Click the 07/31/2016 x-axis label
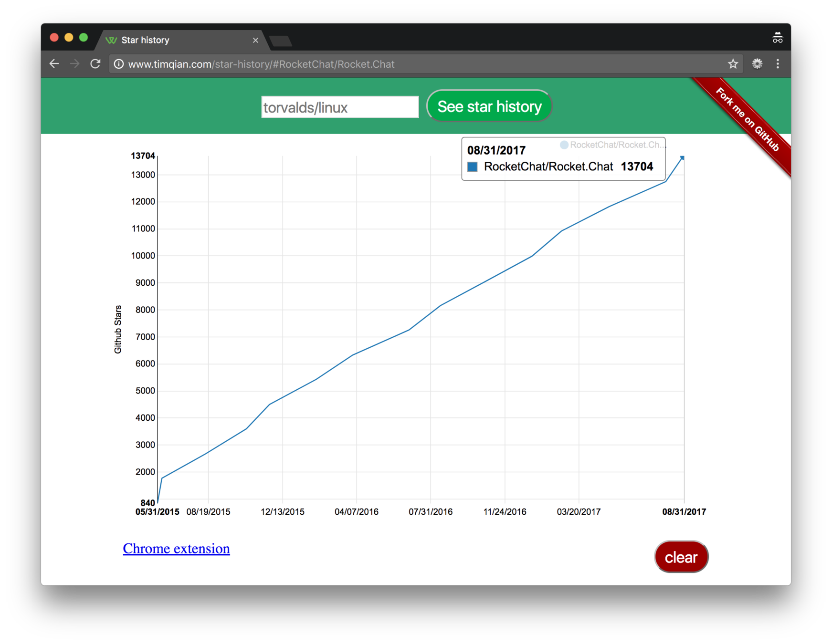832x644 pixels. click(x=431, y=512)
